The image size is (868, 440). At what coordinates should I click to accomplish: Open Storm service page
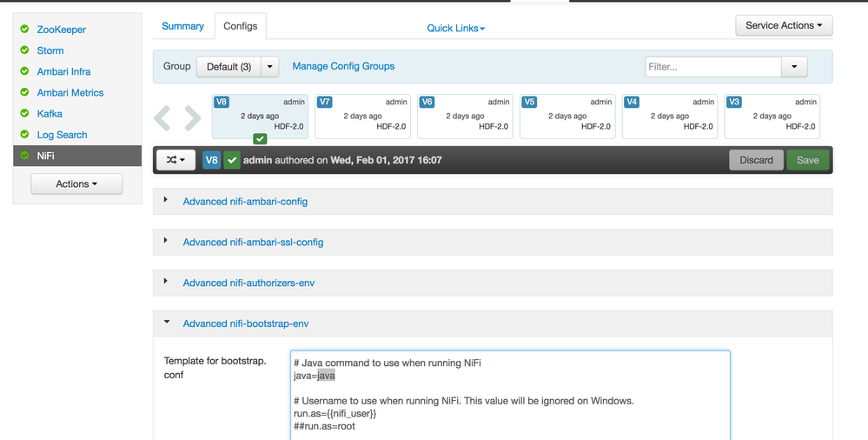[x=50, y=50]
